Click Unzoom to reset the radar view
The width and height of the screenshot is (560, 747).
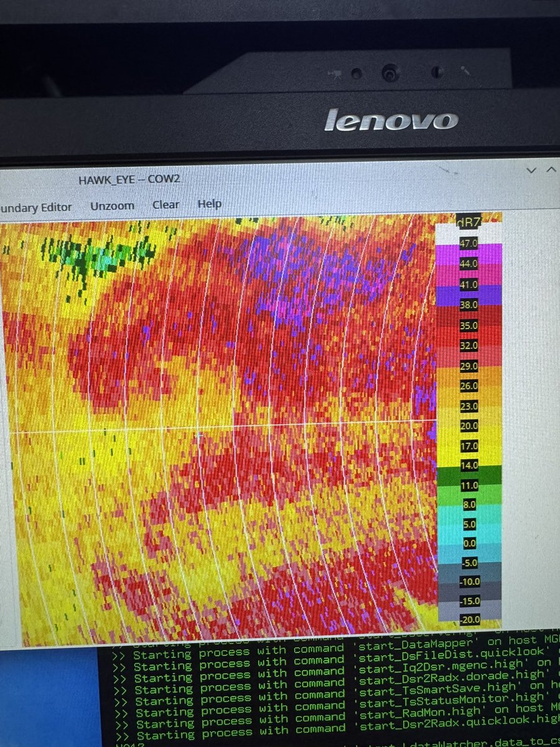(112, 205)
